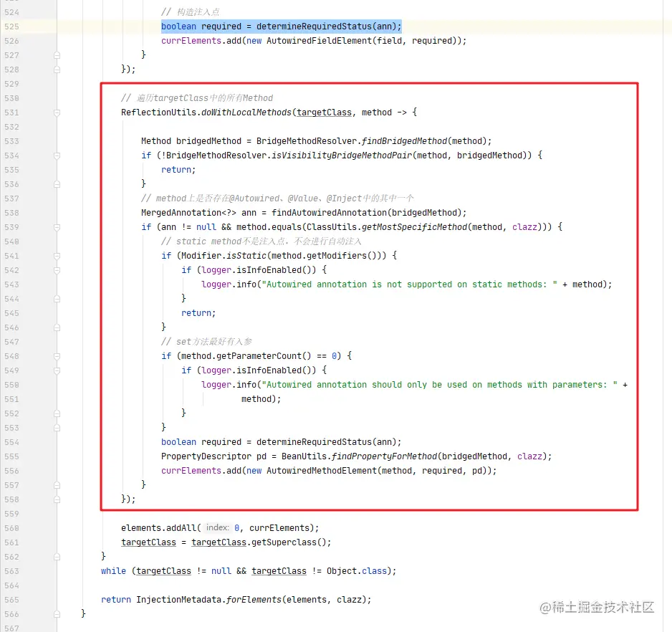Toggle fold end marker at line 562
The image size is (672, 632).
[57, 557]
